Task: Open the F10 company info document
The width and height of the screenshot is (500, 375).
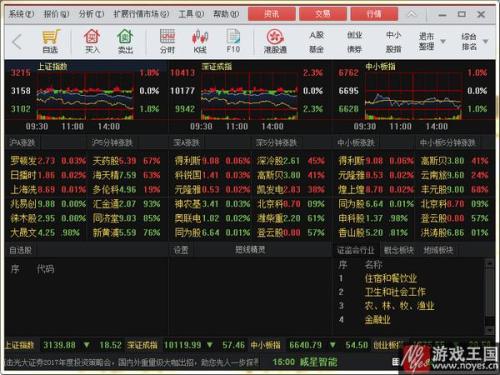Action: coord(233,41)
